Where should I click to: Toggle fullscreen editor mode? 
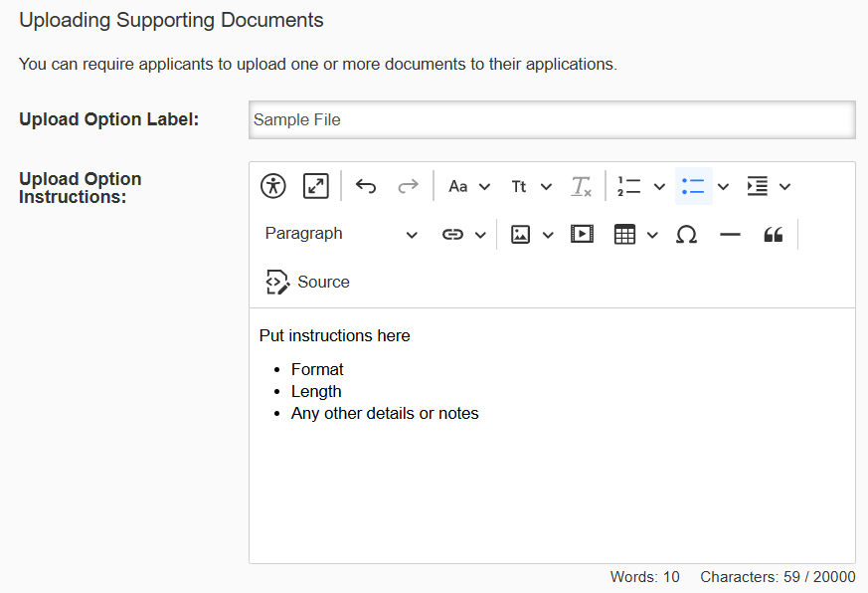pyautogui.click(x=316, y=186)
